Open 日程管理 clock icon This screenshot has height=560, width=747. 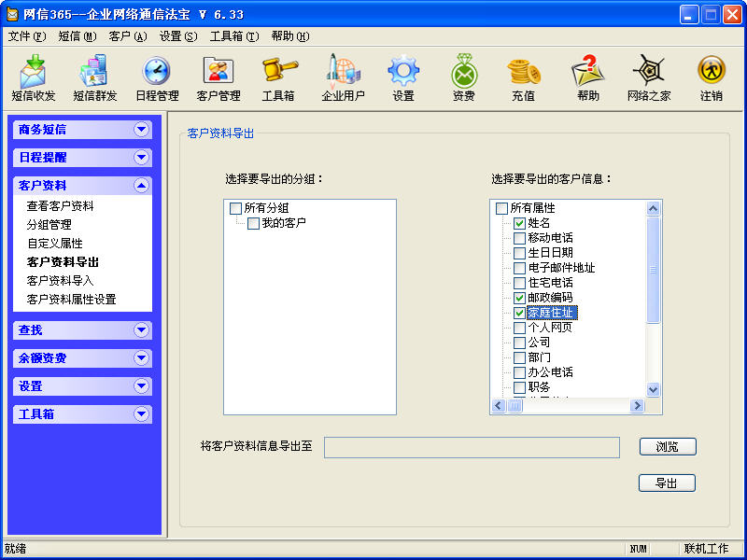(x=157, y=78)
